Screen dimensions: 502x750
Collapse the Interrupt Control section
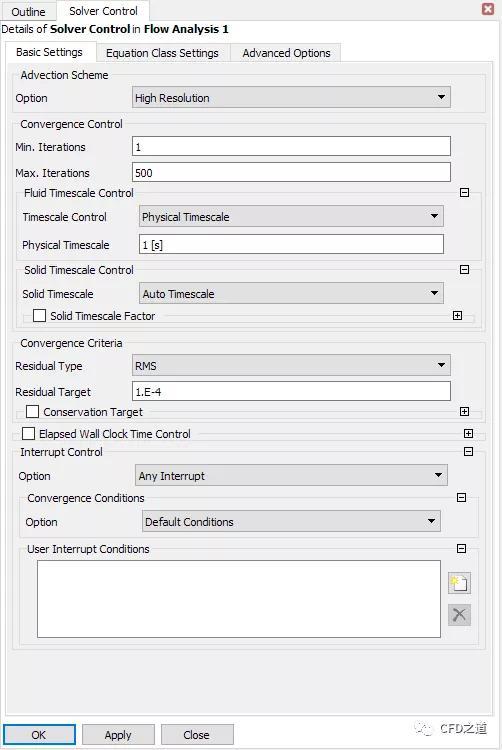469,452
